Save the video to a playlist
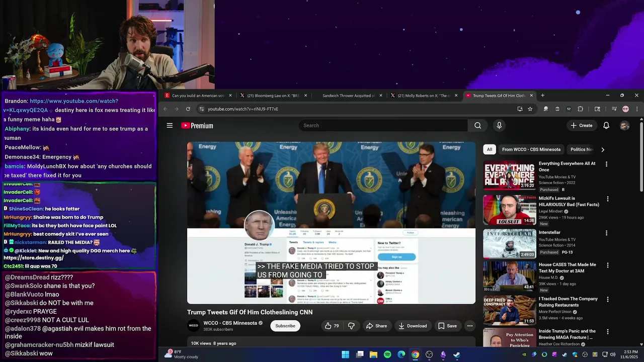The height and width of the screenshot is (362, 644). coord(447,326)
